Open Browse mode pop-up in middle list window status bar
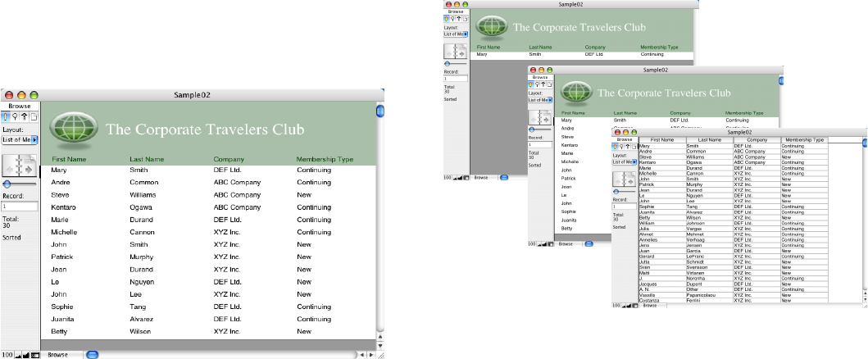868x359 pixels. (x=567, y=243)
